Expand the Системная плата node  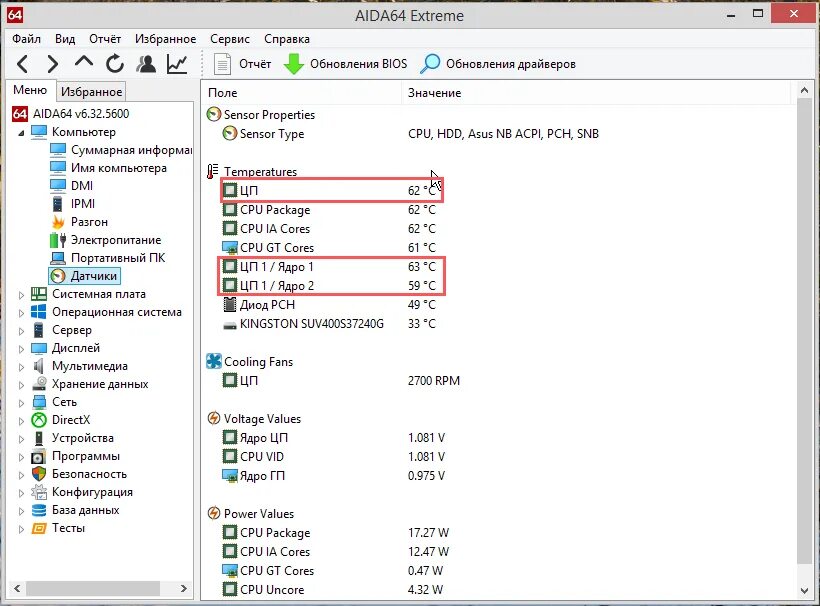pyautogui.click(x=21, y=295)
